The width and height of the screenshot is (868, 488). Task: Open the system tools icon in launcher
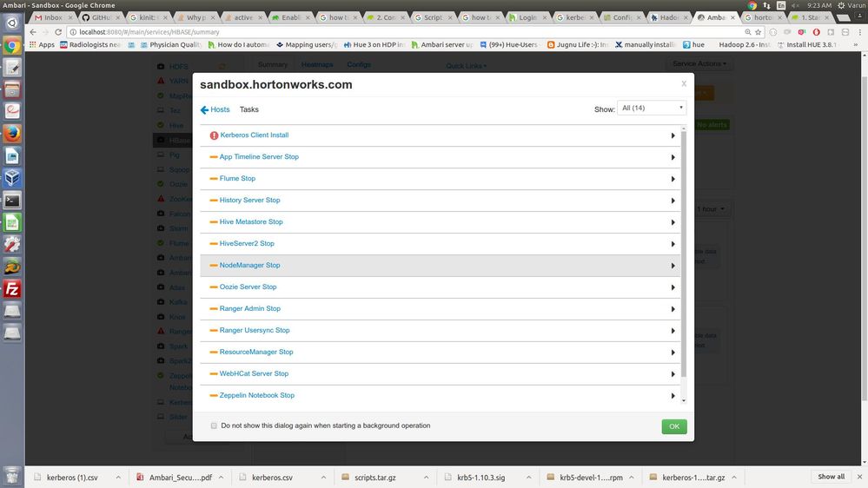(x=12, y=245)
